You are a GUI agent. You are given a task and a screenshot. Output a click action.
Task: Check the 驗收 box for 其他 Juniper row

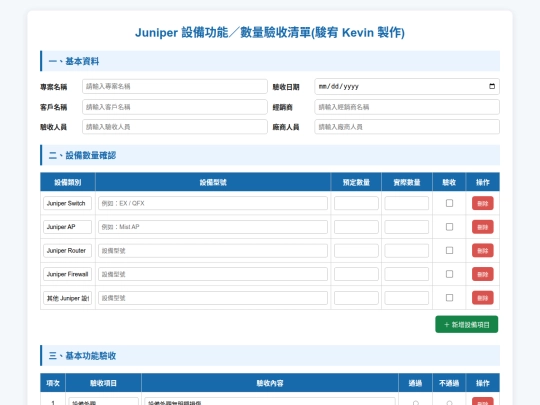449,298
